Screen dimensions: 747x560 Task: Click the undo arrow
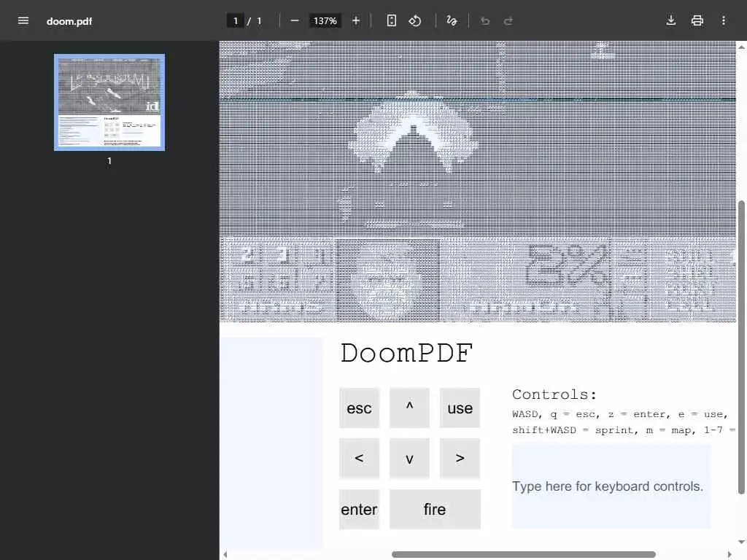tap(485, 20)
